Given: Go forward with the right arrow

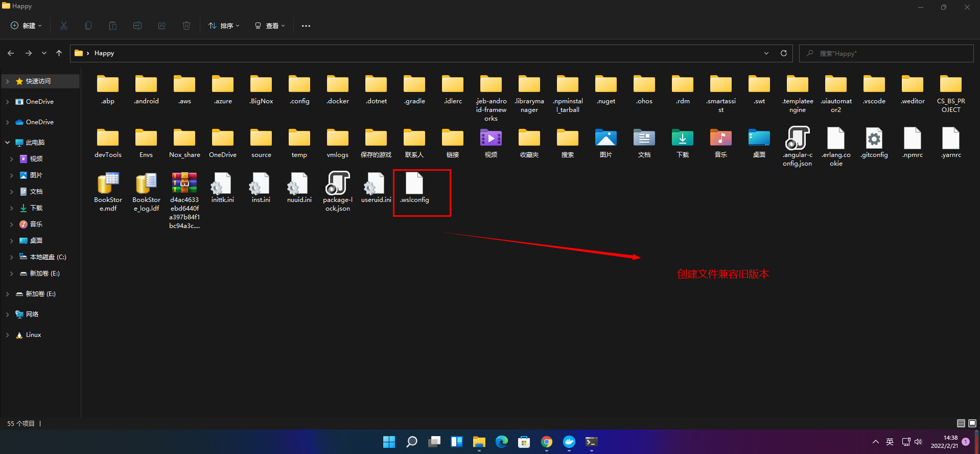Looking at the screenshot, I should 29,53.
